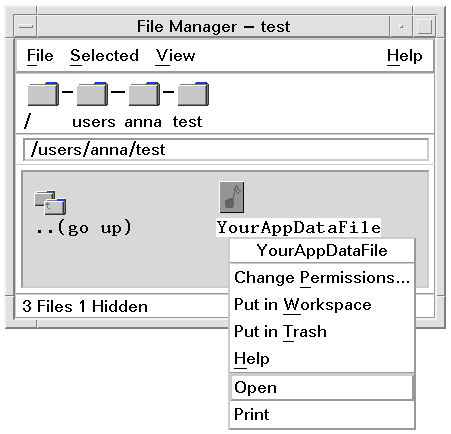The height and width of the screenshot is (434, 451).
Task: Open the File menu
Action: coord(40,55)
